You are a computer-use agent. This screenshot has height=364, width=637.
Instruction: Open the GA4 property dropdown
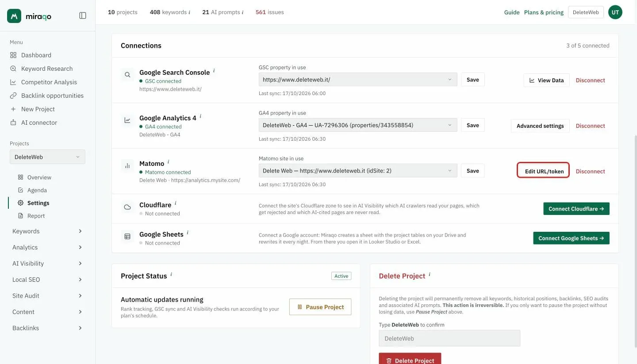point(358,125)
